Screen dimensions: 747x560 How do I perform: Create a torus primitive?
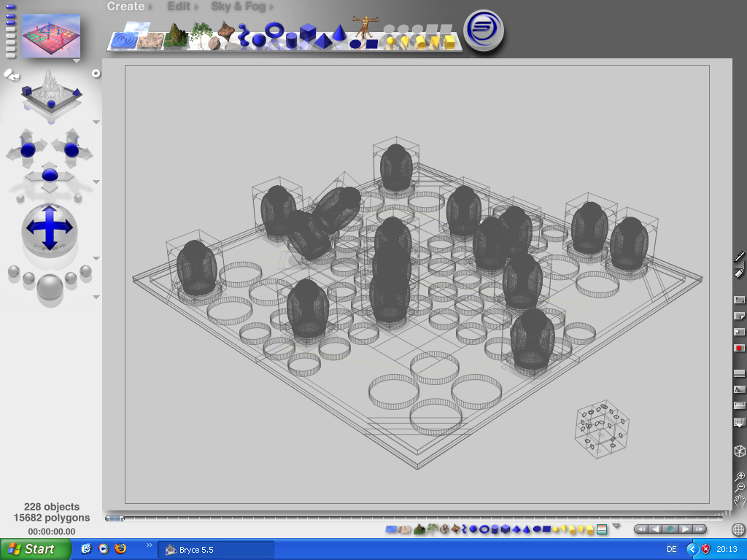274,31
